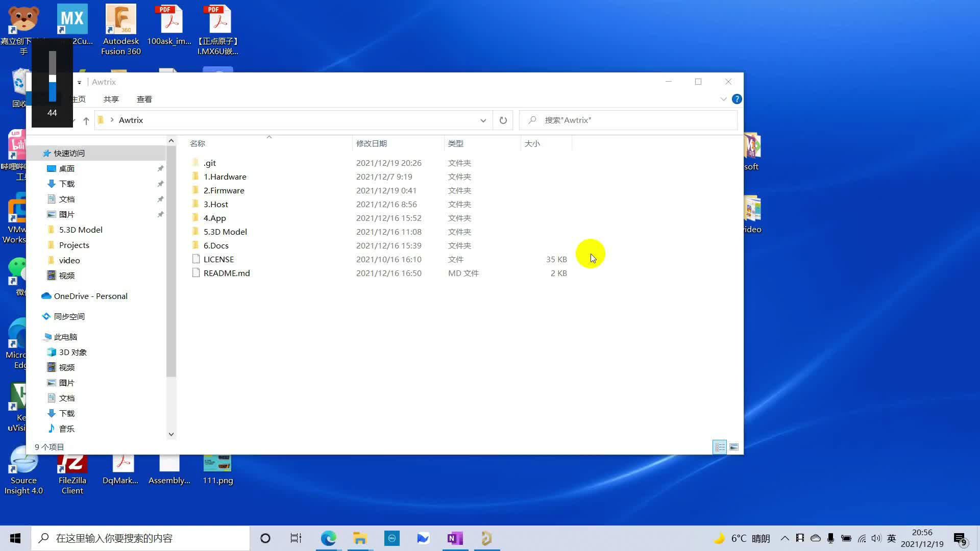Toggle the details pane view icon
This screenshot has height=551, width=980.
pos(734,447)
